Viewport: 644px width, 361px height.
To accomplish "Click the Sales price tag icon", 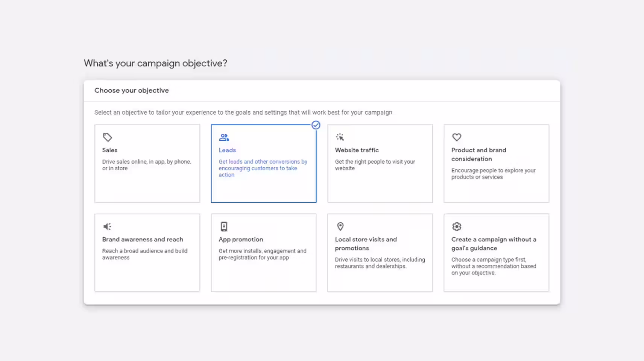I will [x=108, y=137].
